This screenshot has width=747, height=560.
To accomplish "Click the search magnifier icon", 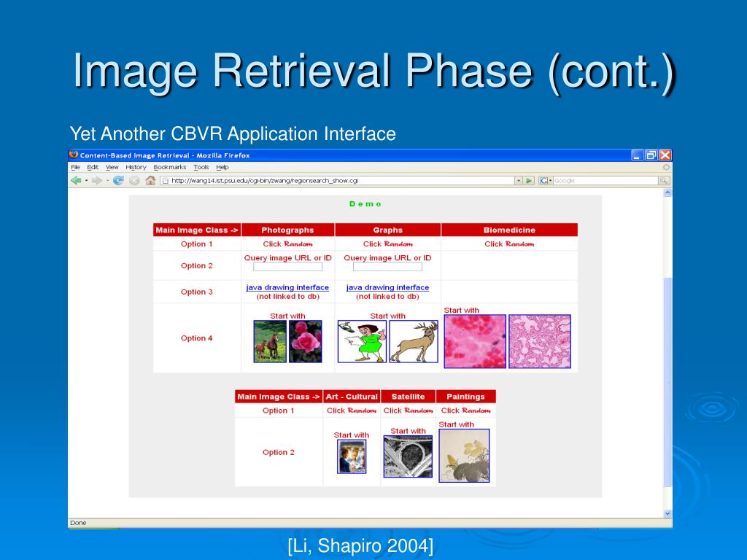I will click(x=663, y=181).
